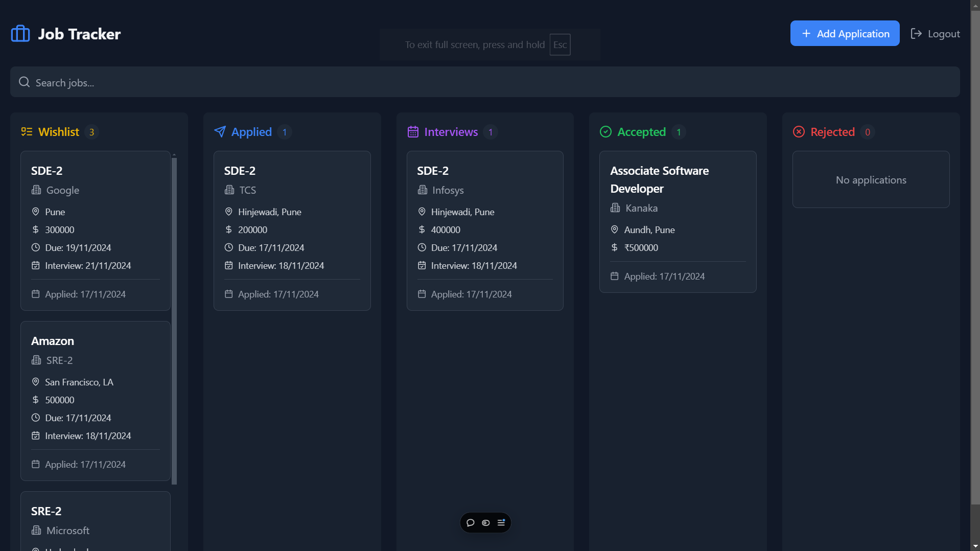Viewport: 980px width, 551px height.
Task: Click the red cross icon beside Rejected
Action: [x=799, y=131]
